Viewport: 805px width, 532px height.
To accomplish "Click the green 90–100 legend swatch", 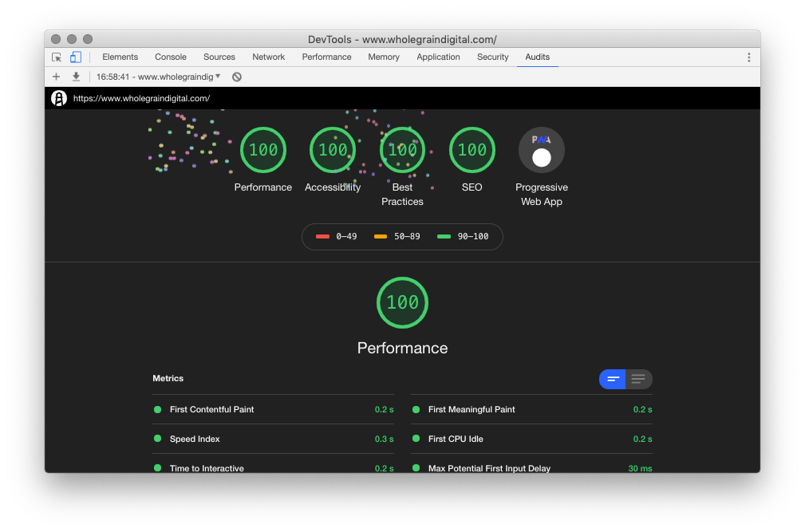I will point(444,237).
